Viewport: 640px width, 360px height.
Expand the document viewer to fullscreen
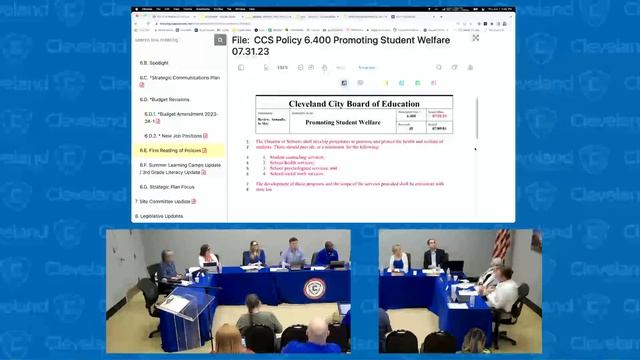click(476, 38)
